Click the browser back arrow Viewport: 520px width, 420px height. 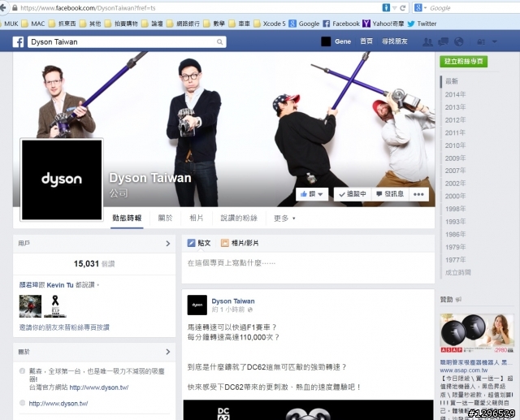tap(3, 8)
